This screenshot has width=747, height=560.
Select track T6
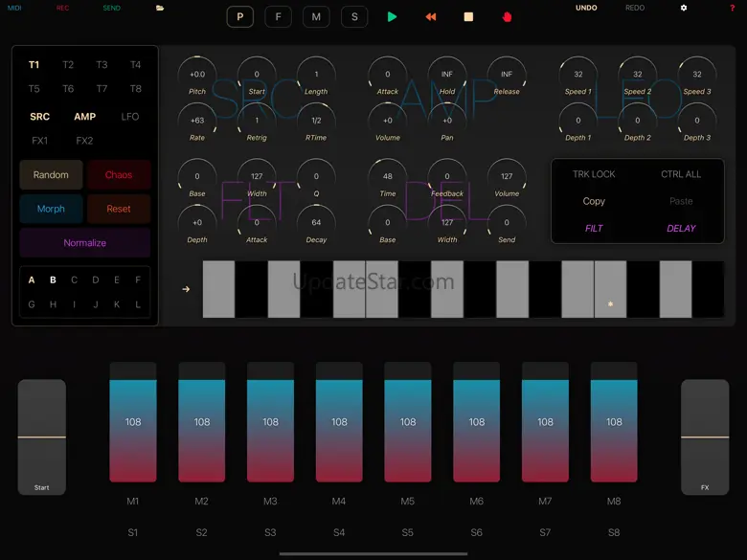[x=68, y=89]
